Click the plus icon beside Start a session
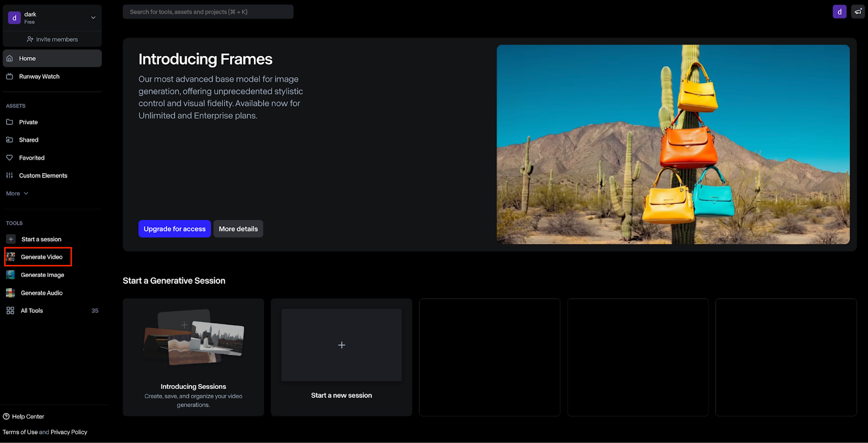Screen dimensions: 868x443 click(x=11, y=239)
